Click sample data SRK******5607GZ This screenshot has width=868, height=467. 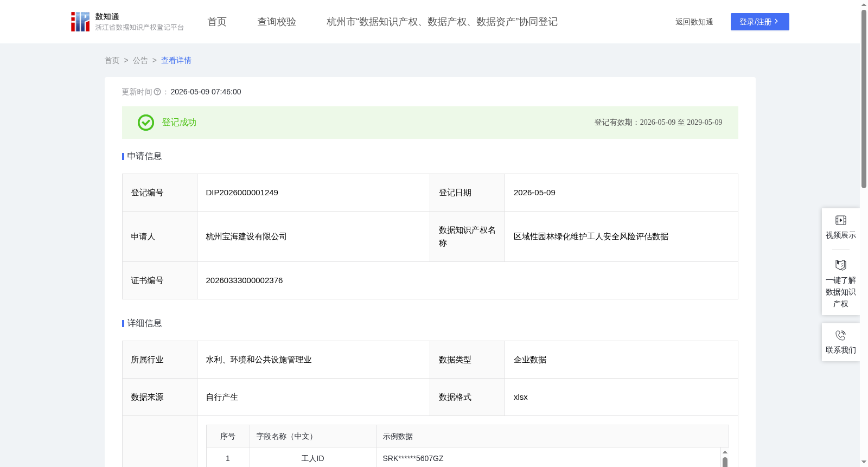point(413,458)
